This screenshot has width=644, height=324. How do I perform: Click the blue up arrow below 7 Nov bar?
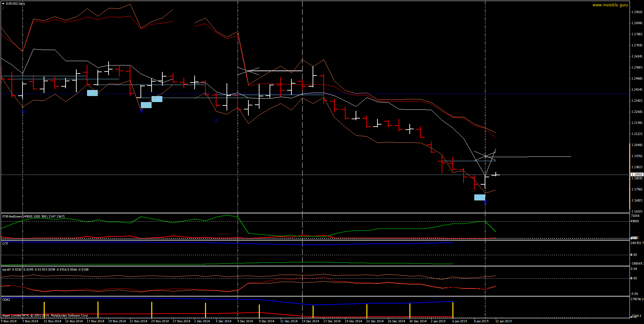pyautogui.click(x=23, y=111)
